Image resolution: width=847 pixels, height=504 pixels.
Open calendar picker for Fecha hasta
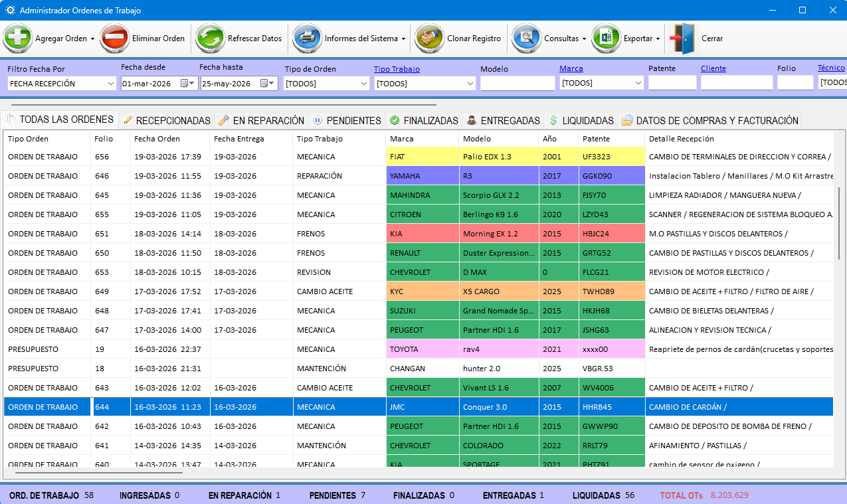point(264,84)
